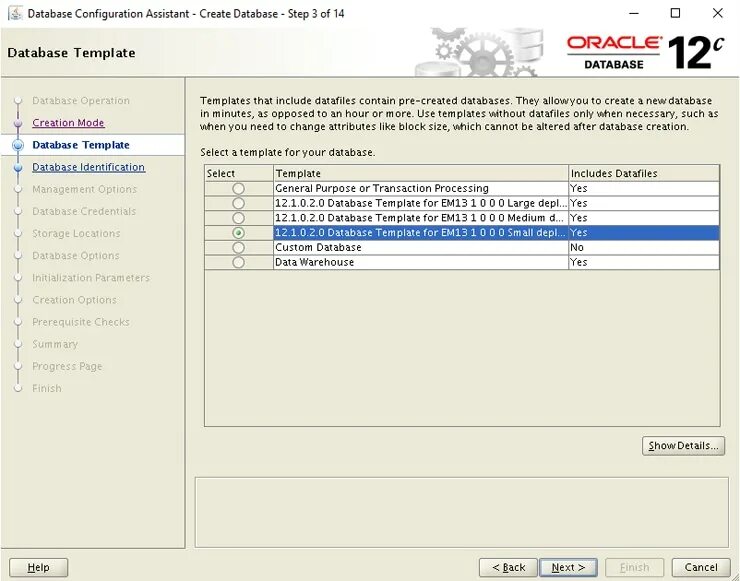The image size is (740, 581).
Task: Maximize the Database Configuration Assistant window
Action: 675,13
